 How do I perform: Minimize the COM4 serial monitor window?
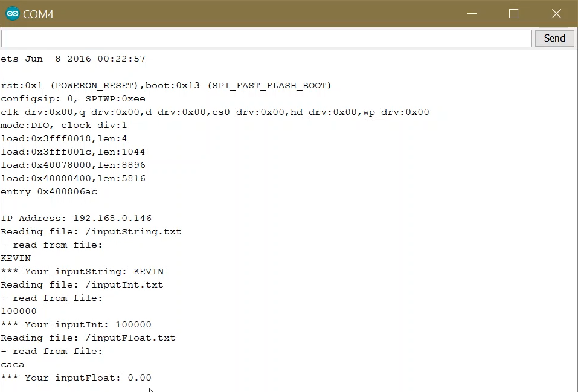pos(472,13)
